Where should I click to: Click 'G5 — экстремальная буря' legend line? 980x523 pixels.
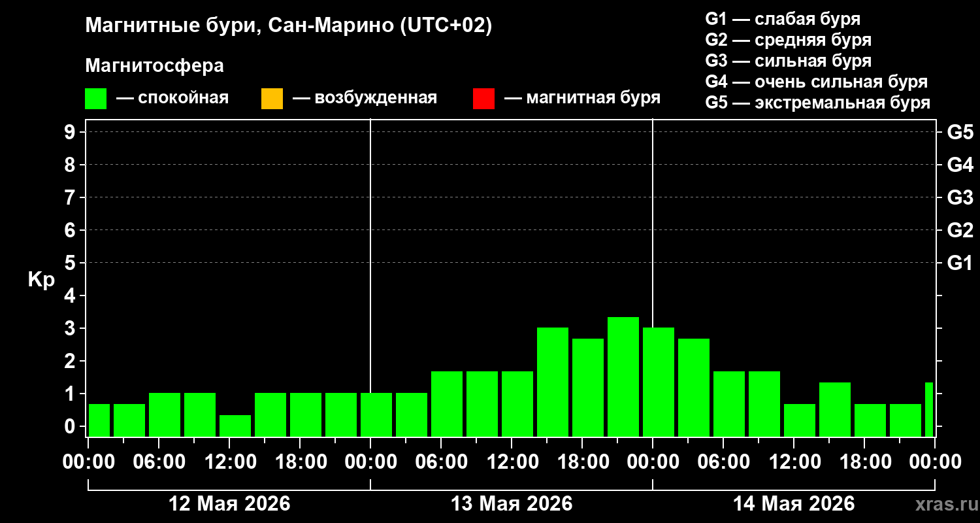[x=817, y=103]
